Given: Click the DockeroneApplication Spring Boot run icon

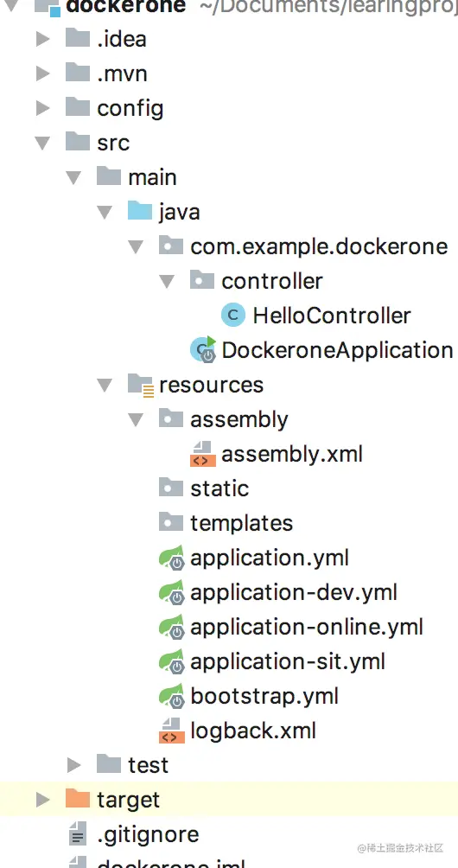Looking at the screenshot, I should (x=203, y=349).
